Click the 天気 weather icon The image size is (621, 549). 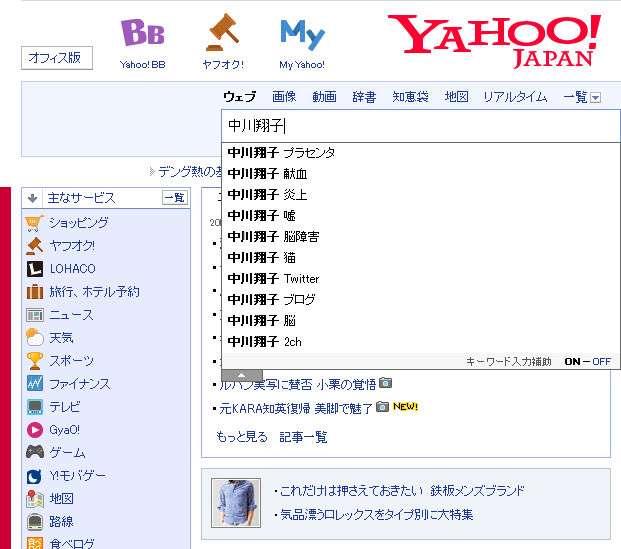coord(34,337)
